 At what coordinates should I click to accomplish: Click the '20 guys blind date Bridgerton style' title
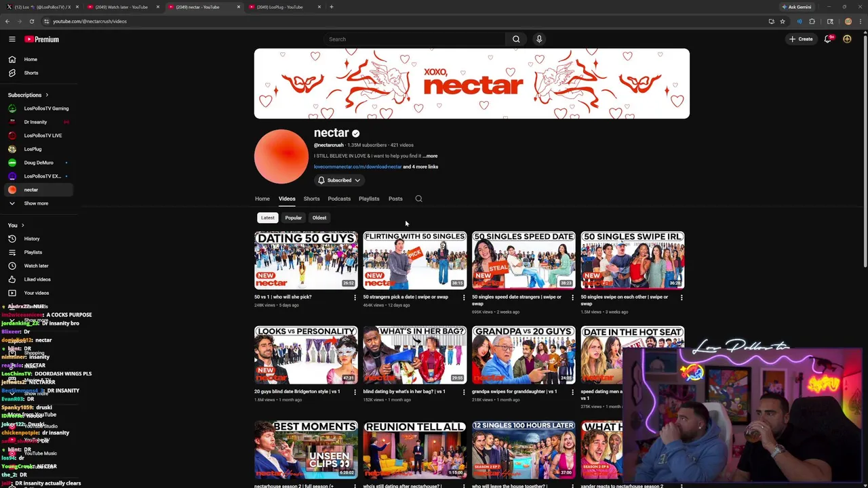tap(297, 392)
